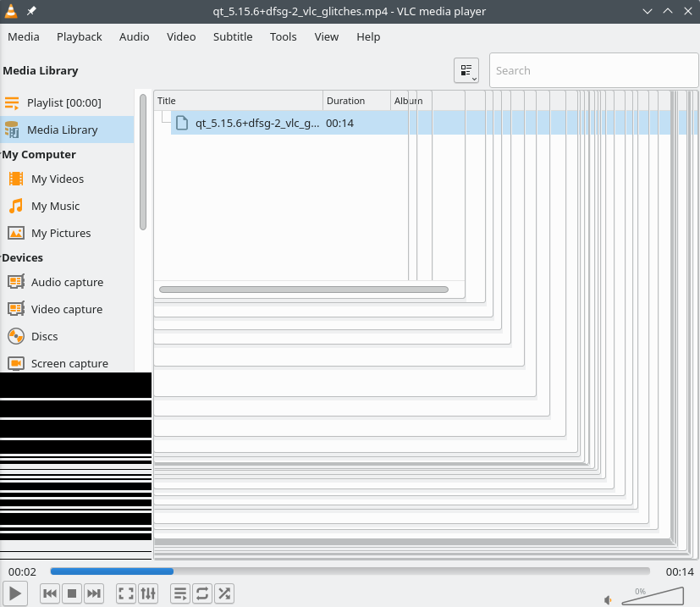Skip to the next media track
The image size is (700, 607).
[94, 593]
